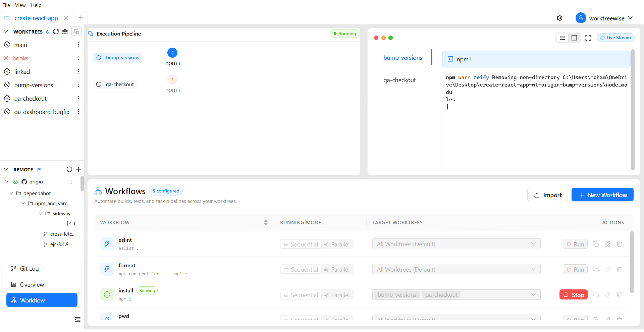
Task: Refresh the worktrees list
Action: (56, 32)
